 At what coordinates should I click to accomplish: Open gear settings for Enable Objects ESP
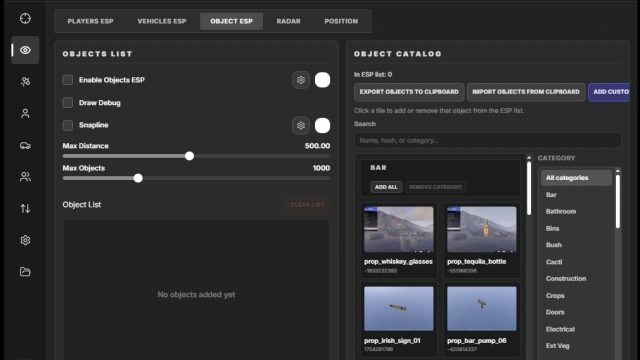(301, 80)
